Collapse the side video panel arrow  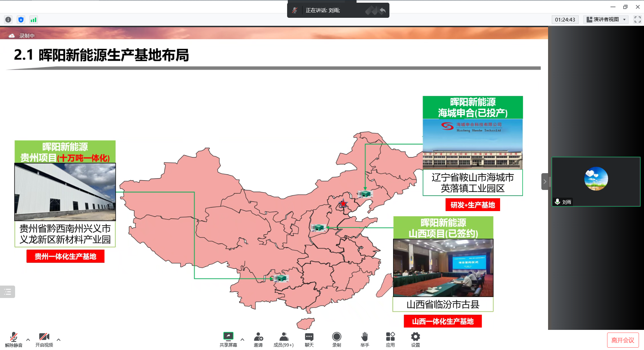[545, 182]
